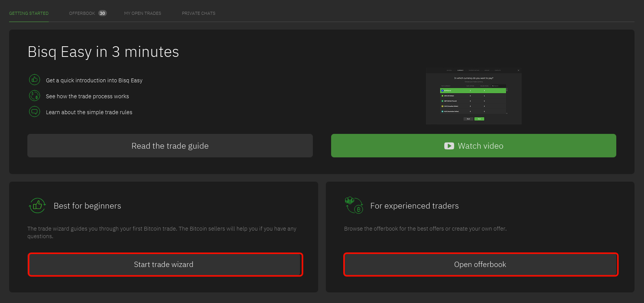Go to My Open Trades tab
Viewport: 644px width, 303px height.
[142, 13]
